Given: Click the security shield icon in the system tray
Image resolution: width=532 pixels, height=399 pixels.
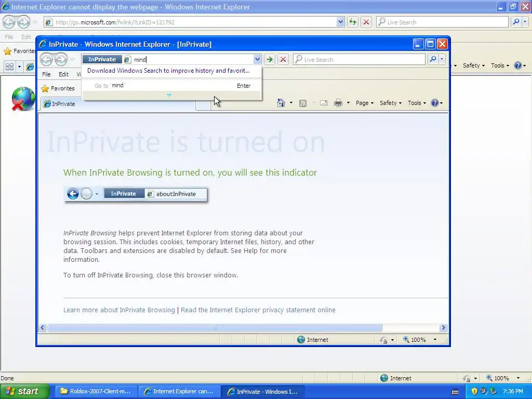Looking at the screenshot, I should point(474,391).
